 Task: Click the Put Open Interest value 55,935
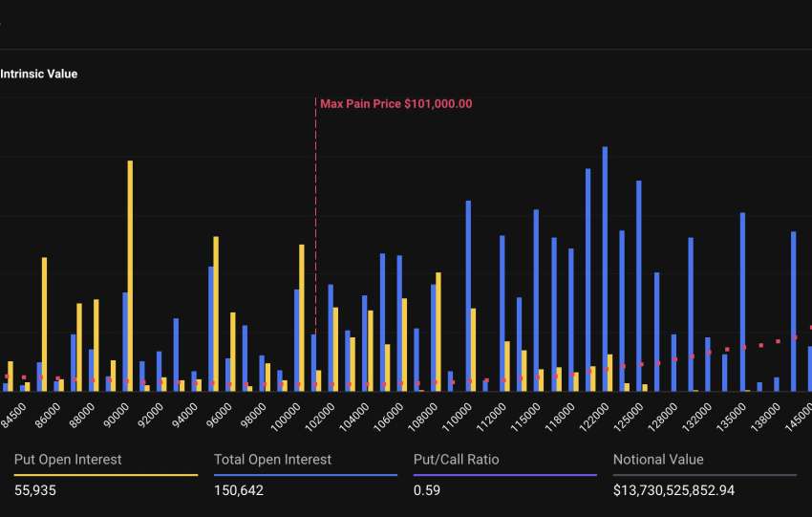tap(35, 490)
